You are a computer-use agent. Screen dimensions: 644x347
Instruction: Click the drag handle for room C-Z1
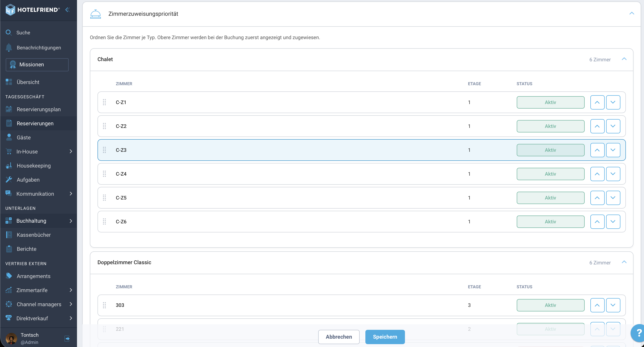(104, 102)
